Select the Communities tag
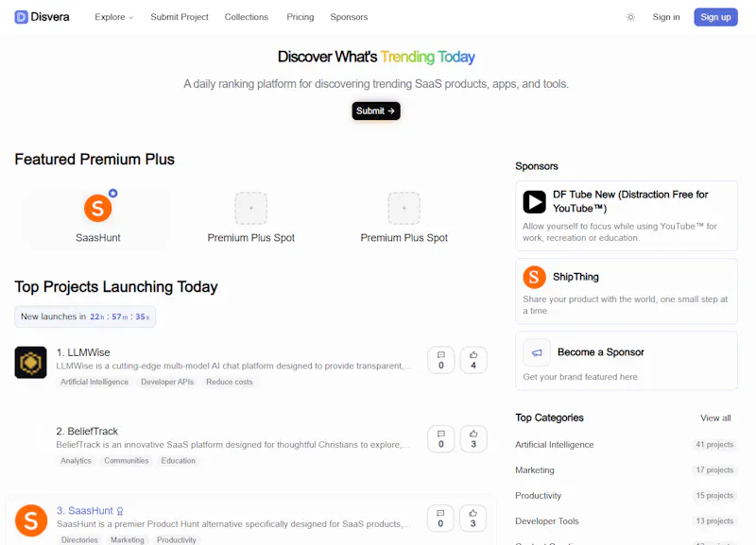756x545 pixels. 127,461
